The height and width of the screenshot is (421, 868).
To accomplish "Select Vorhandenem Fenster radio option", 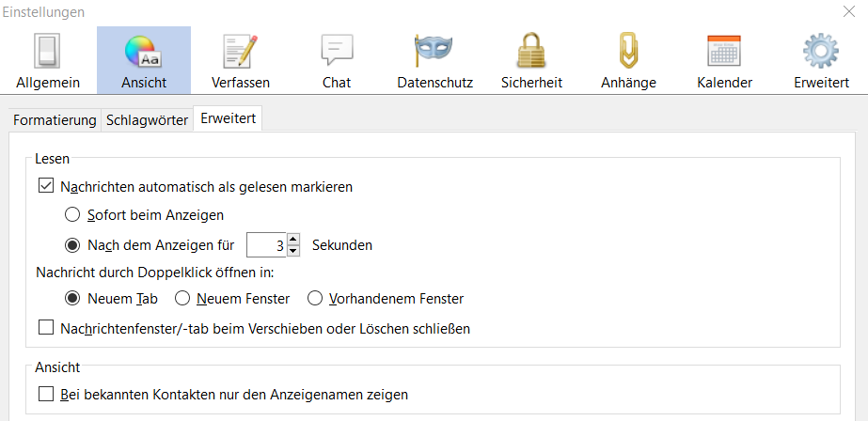I will 315,299.
